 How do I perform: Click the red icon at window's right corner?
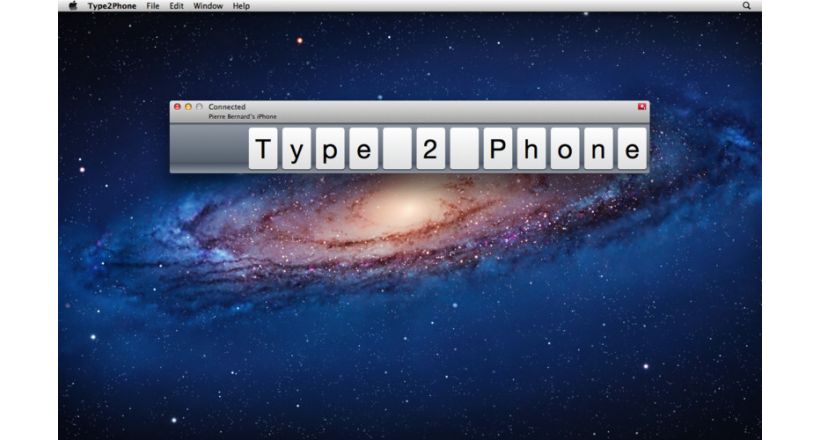(x=642, y=107)
